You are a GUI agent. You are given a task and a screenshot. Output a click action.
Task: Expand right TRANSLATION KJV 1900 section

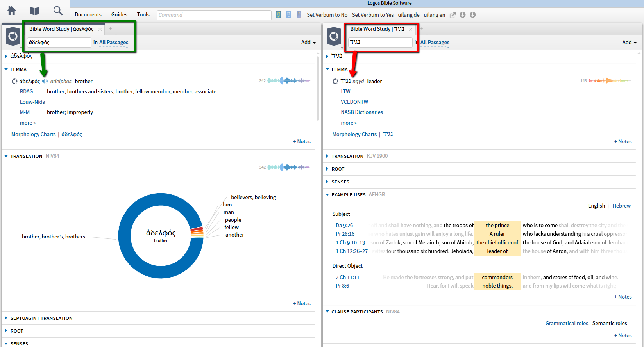coord(327,156)
